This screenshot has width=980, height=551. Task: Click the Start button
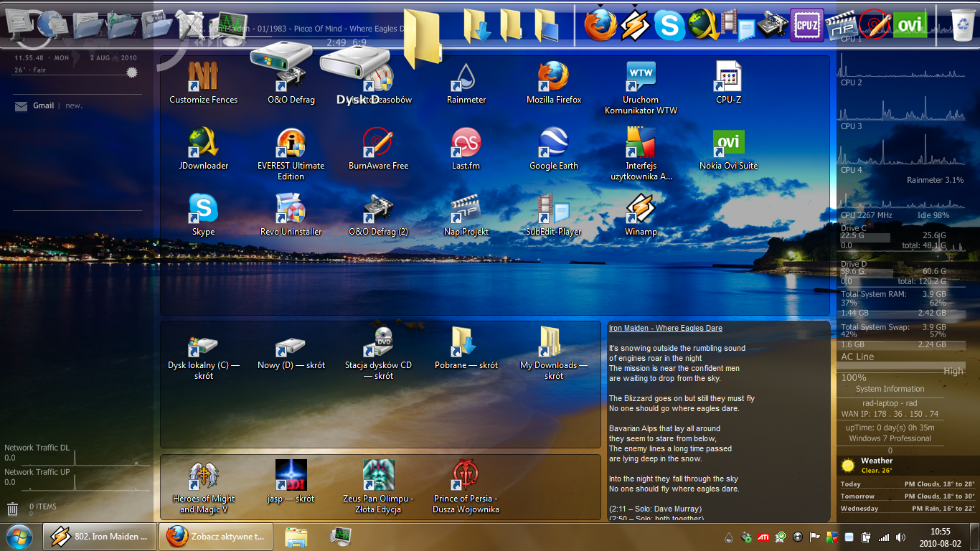tap(18, 537)
